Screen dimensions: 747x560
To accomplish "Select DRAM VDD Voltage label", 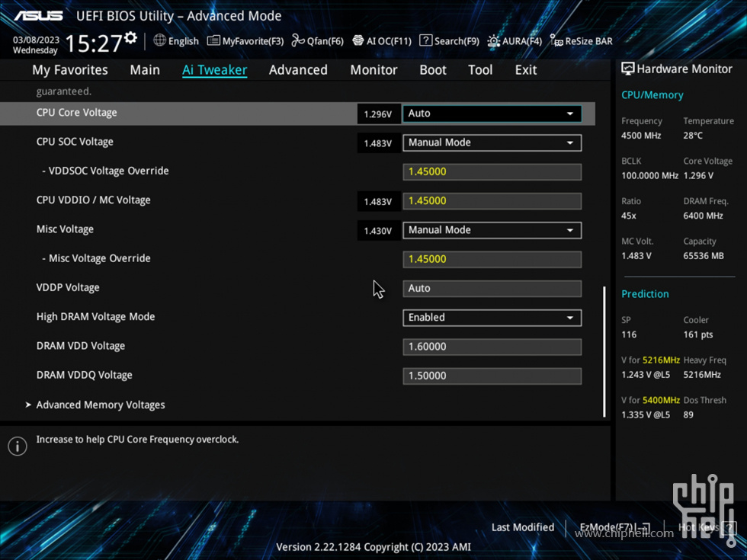I will coord(81,346).
